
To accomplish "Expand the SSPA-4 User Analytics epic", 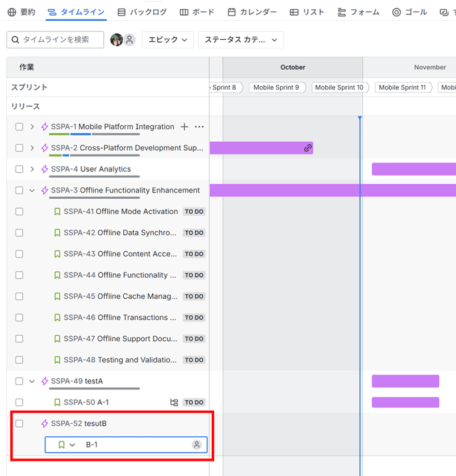I will pos(32,170).
